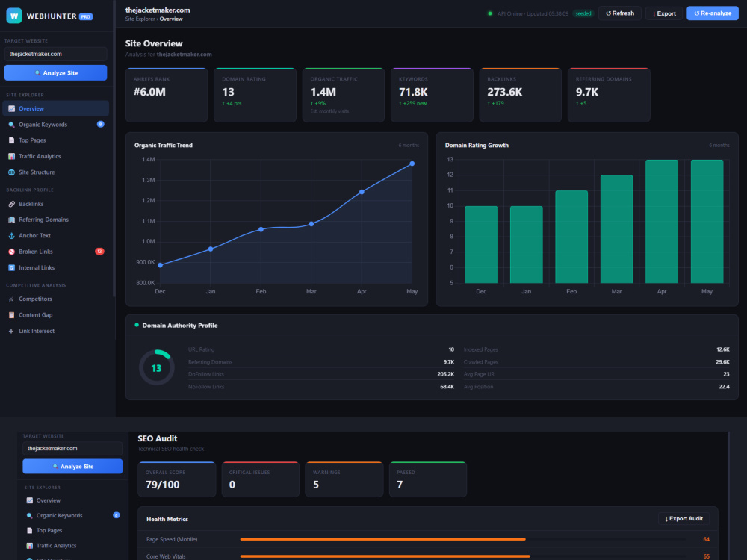
Task: Open Traffic Analytics in top sidebar
Action: coord(56,156)
